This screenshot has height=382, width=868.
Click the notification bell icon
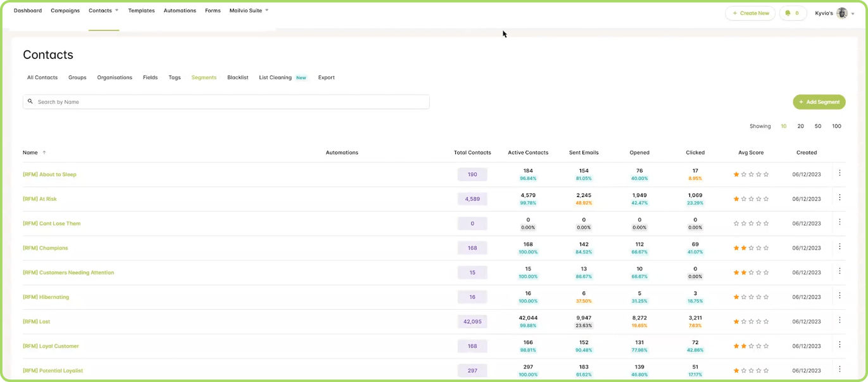(788, 13)
